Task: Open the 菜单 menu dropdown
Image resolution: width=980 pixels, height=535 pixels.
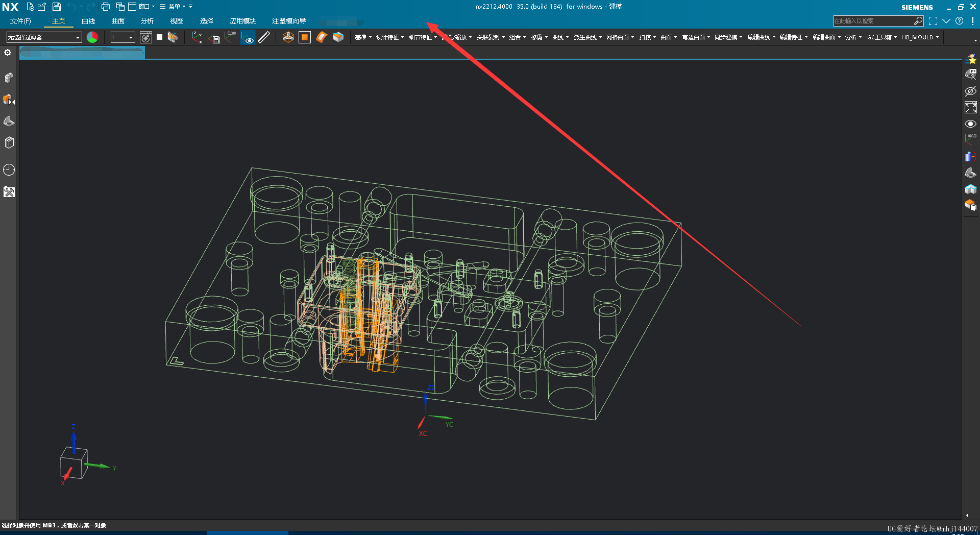Action: coord(173,7)
